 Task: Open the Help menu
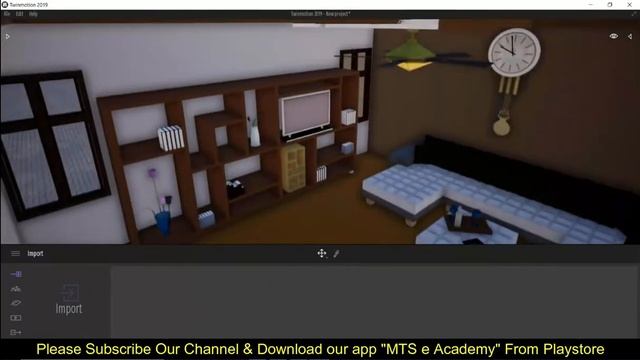(33, 14)
